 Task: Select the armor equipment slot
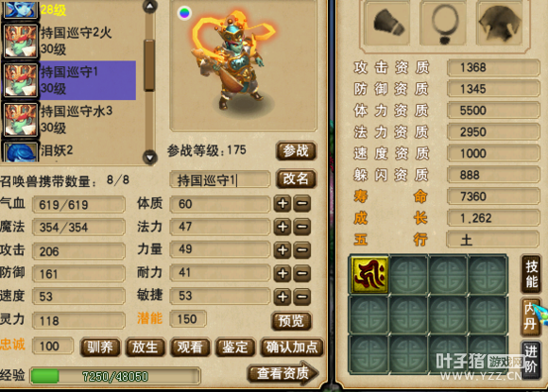click(501, 23)
